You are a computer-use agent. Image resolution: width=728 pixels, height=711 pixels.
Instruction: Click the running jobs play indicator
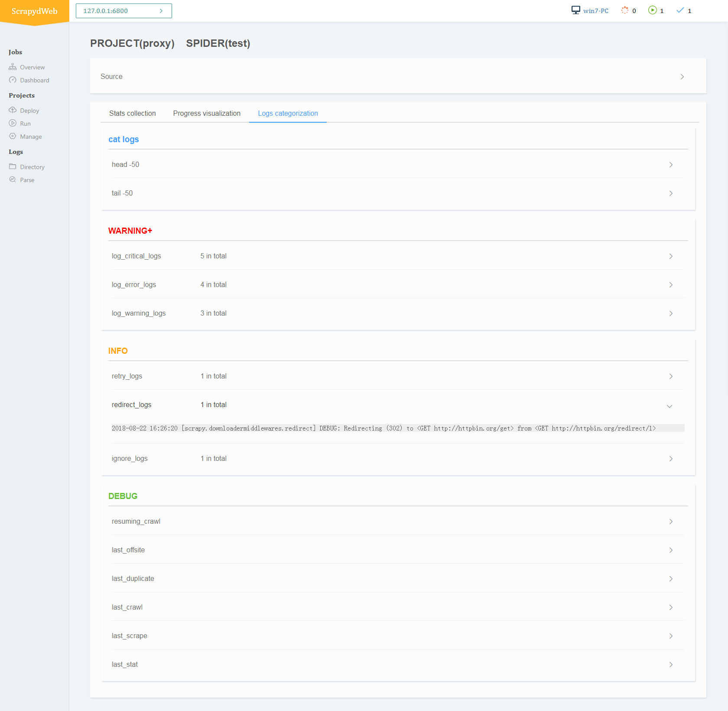tap(652, 10)
